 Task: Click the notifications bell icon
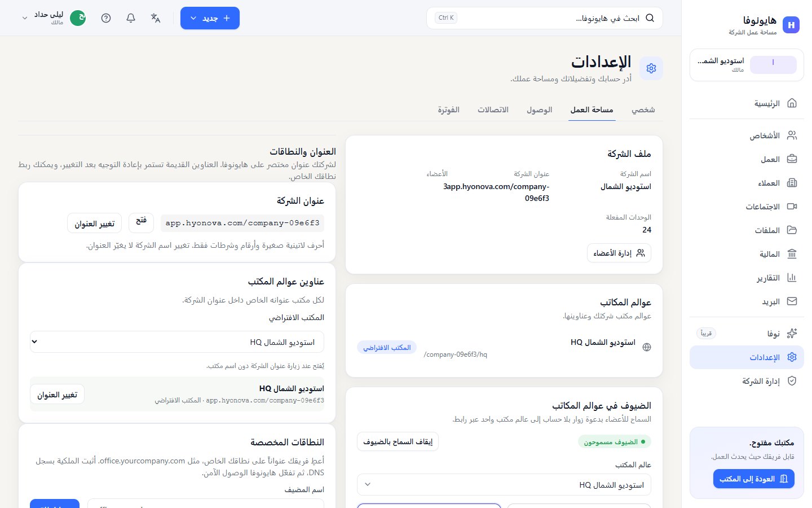(x=131, y=18)
